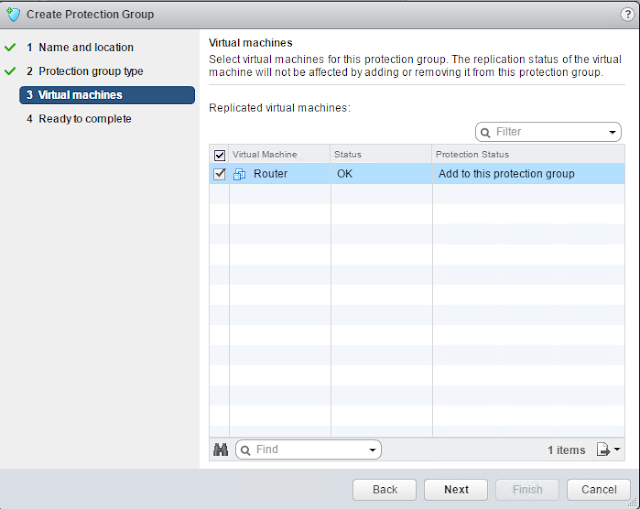This screenshot has width=640, height=509.
Task: Expand the export options dropdown arrow
Action: click(617, 449)
